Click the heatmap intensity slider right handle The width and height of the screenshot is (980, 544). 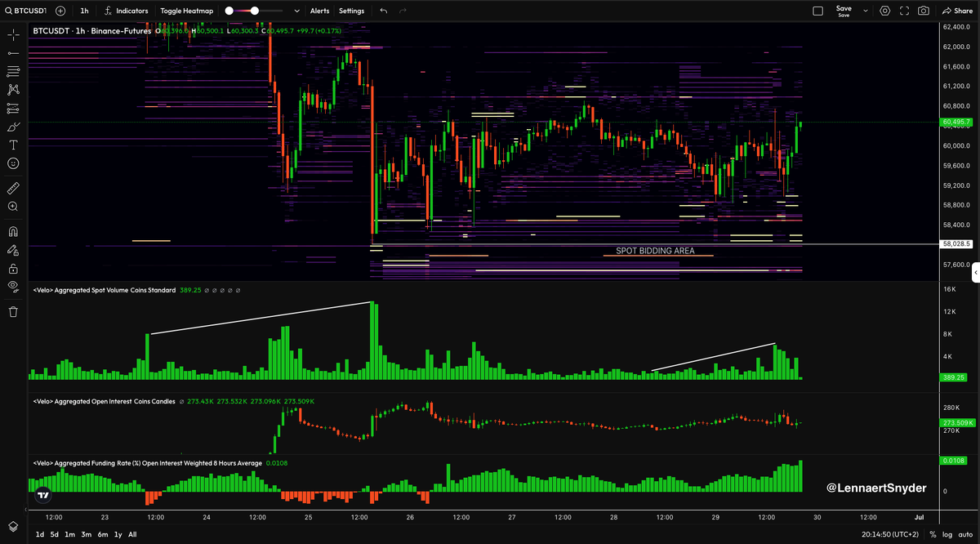(x=255, y=11)
